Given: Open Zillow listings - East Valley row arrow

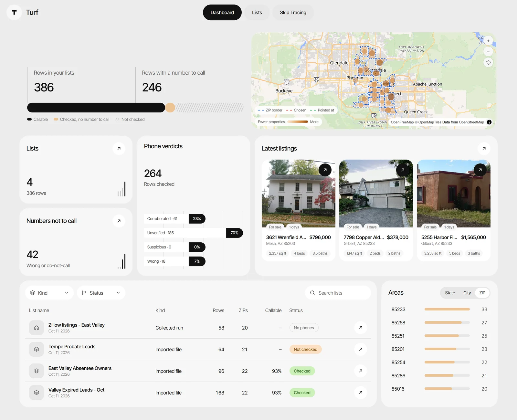Looking at the screenshot, I should (361, 328).
